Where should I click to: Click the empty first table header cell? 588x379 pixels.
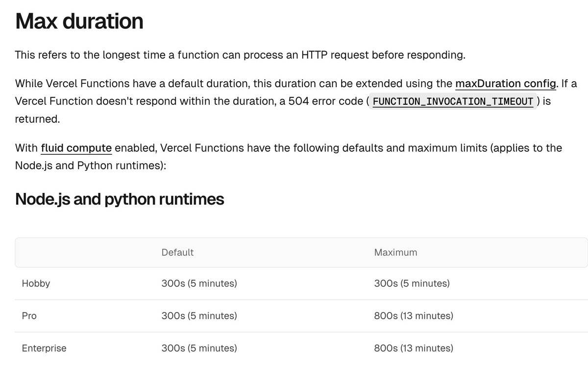pyautogui.click(x=83, y=253)
